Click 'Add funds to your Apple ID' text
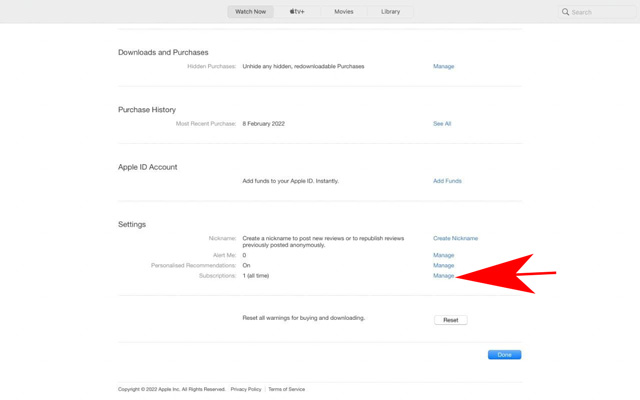The height and width of the screenshot is (400, 640). click(x=290, y=181)
